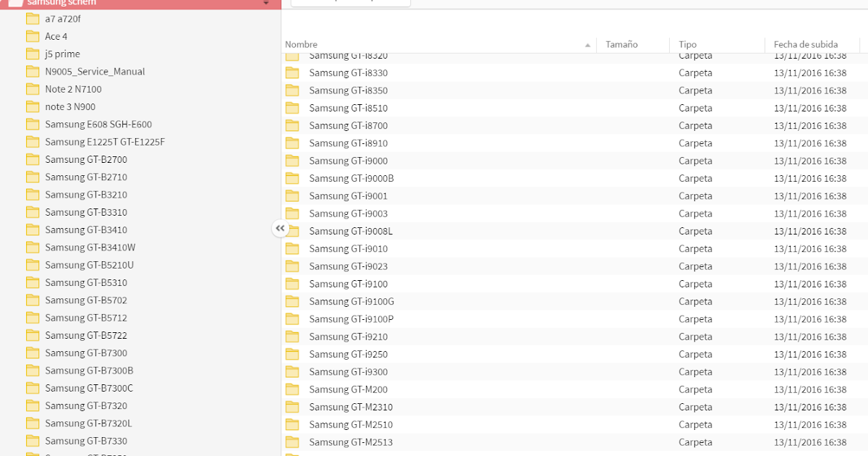868x456 pixels.
Task: Click folder icon of Samsung GT-i9023 row
Action: coord(292,266)
